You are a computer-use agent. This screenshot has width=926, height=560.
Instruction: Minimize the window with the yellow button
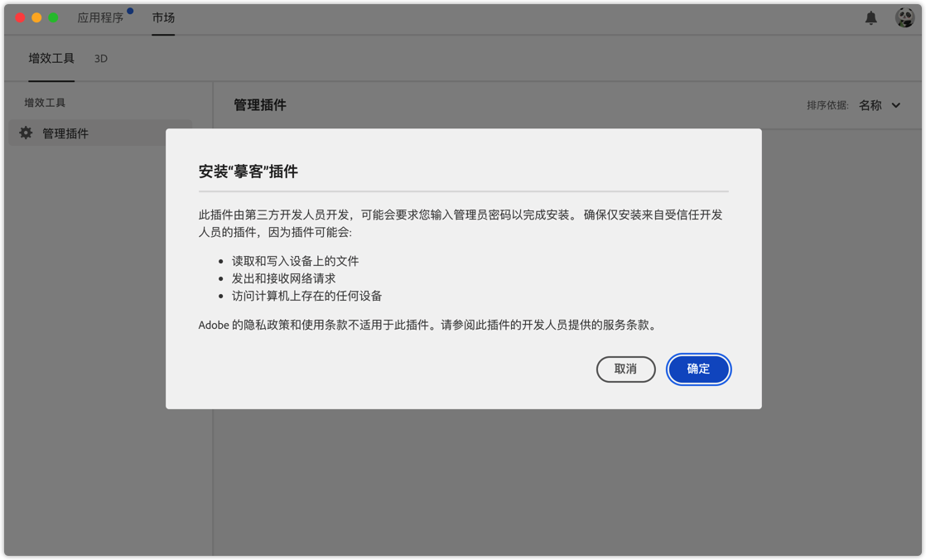36,17
